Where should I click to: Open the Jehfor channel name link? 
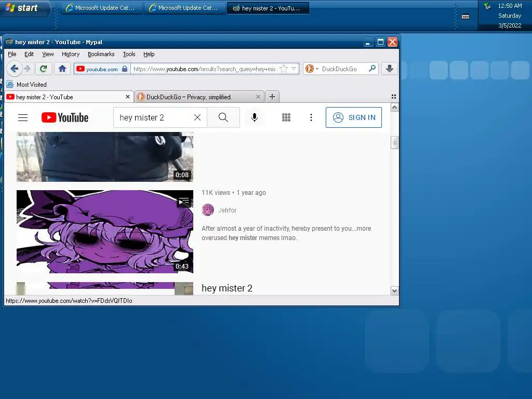pyautogui.click(x=227, y=210)
